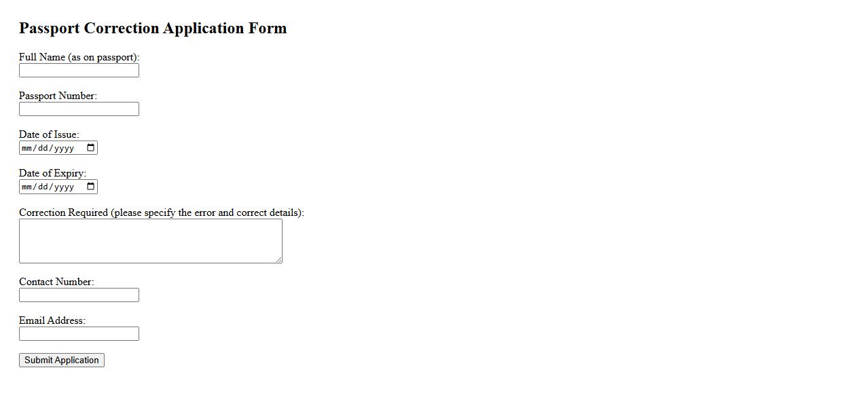Viewport: 868px width, 408px height.
Task: Click the Email Address input field
Action: 79,334
